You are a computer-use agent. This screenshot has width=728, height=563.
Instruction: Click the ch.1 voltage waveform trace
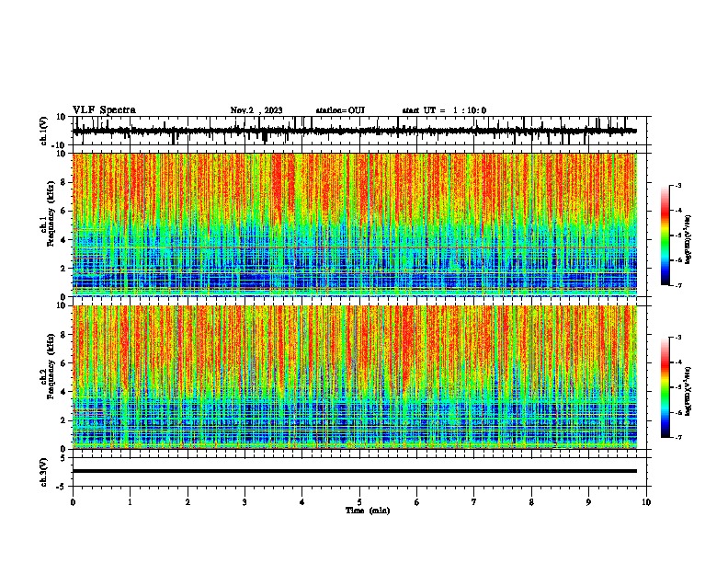click(354, 131)
